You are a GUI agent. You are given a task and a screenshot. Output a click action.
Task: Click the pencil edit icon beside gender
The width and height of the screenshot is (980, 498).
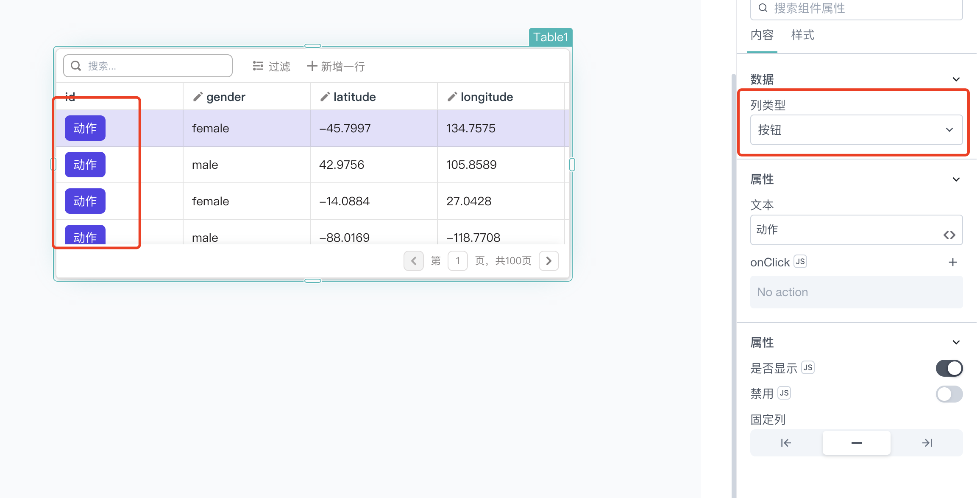pos(198,97)
